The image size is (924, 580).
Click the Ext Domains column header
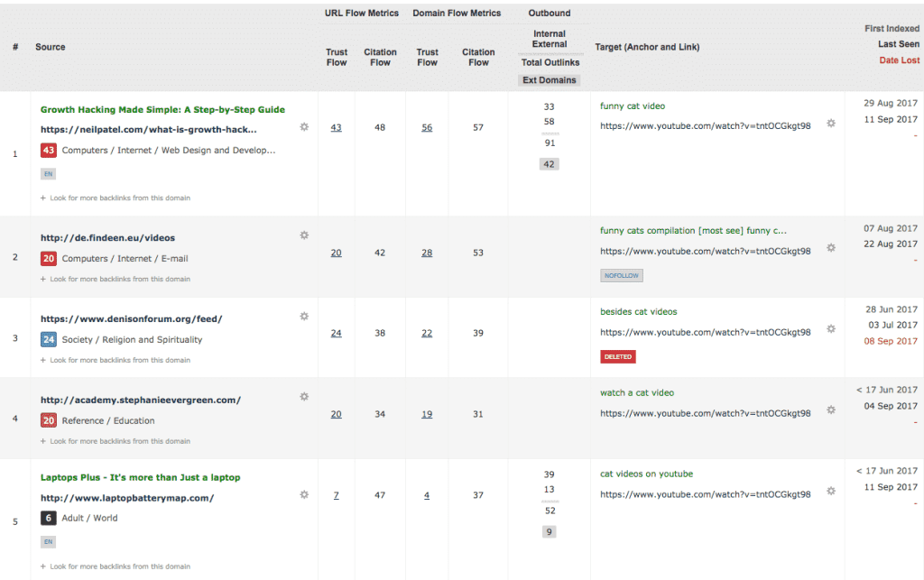click(x=549, y=79)
